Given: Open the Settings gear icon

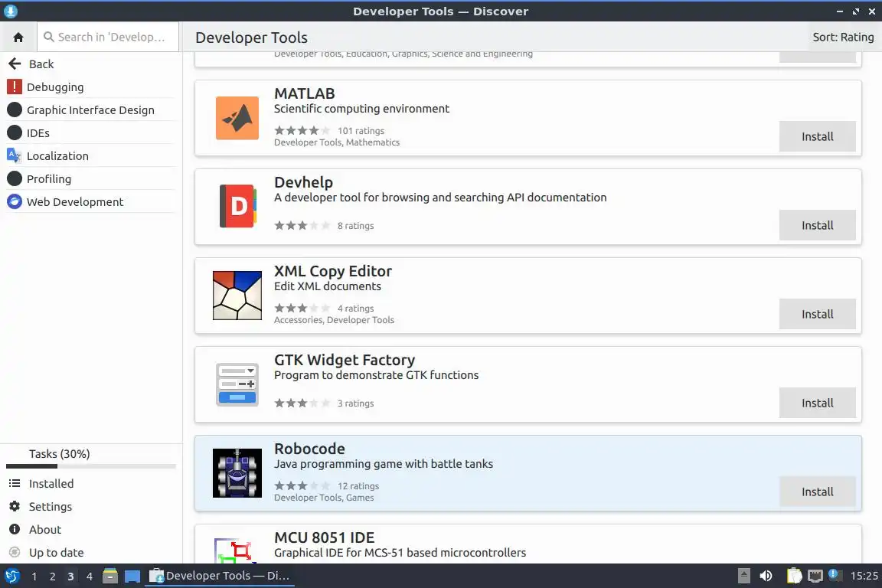Looking at the screenshot, I should 15,506.
